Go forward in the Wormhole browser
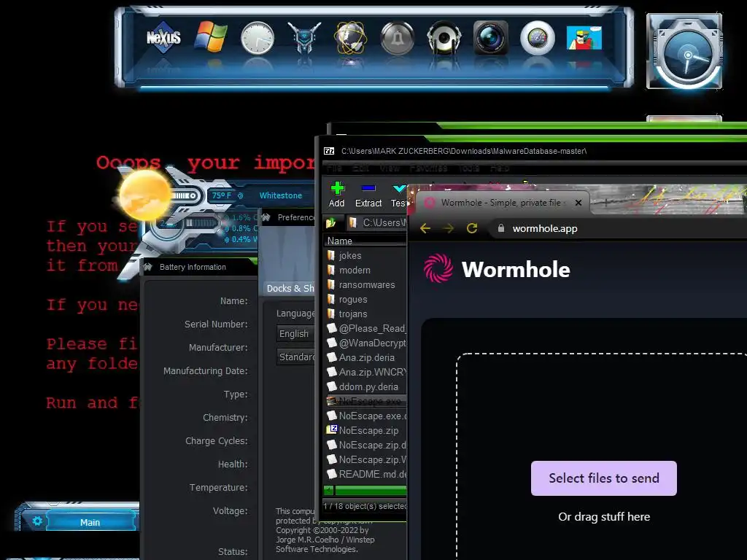Image resolution: width=747 pixels, height=560 pixels. (449, 228)
